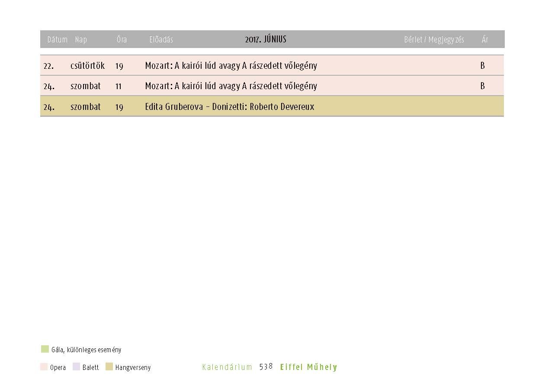Click the page number 538

(x=266, y=366)
